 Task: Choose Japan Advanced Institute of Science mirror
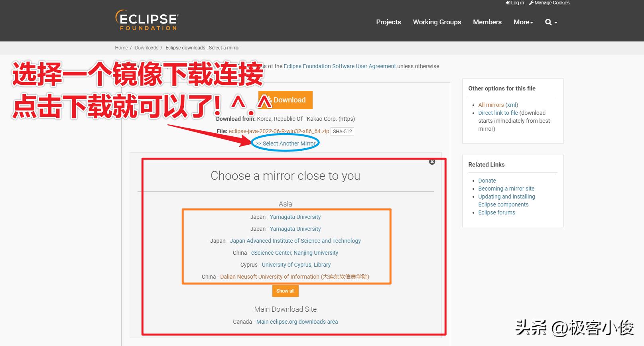click(295, 241)
